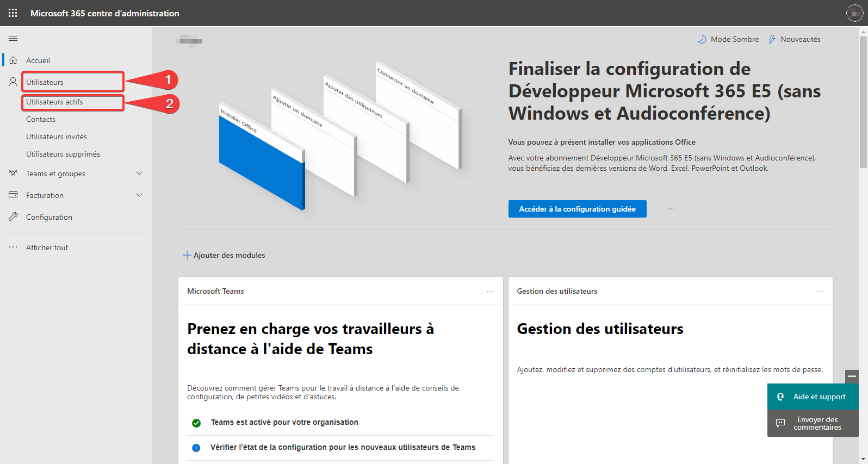Click the scrollbar up arrow
The width and height of the screenshot is (868, 464).
[863, 32]
